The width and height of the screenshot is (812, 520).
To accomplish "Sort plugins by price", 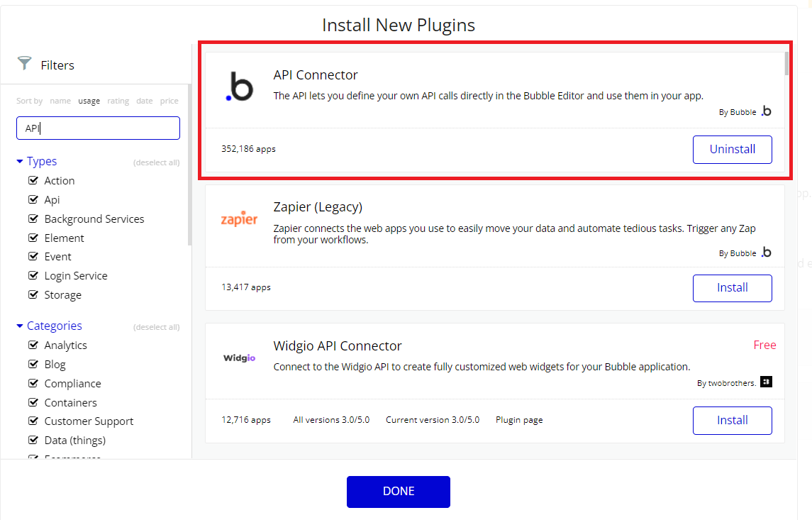I will tap(169, 101).
